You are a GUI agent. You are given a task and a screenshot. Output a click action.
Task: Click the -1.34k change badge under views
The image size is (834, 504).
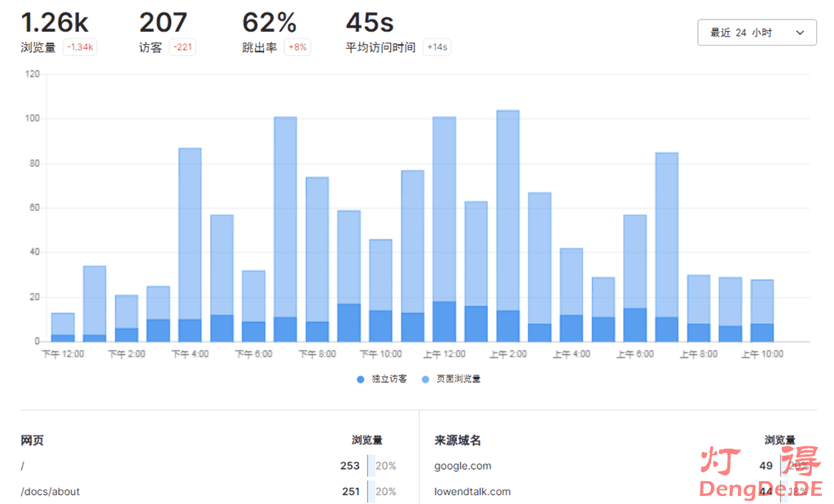[81, 47]
